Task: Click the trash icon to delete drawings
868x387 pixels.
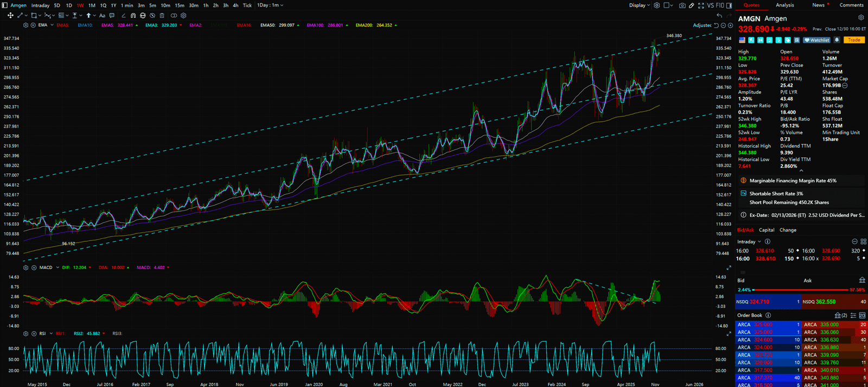Action: tap(162, 16)
